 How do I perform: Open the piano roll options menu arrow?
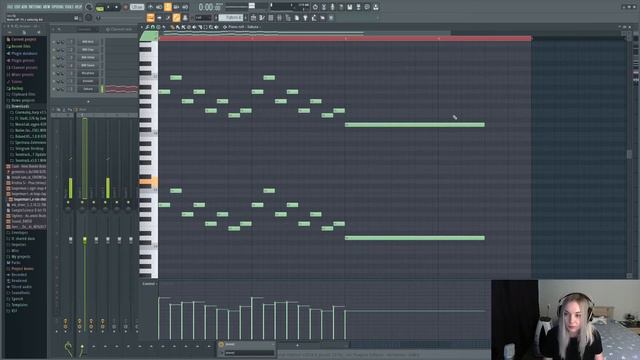141,27
